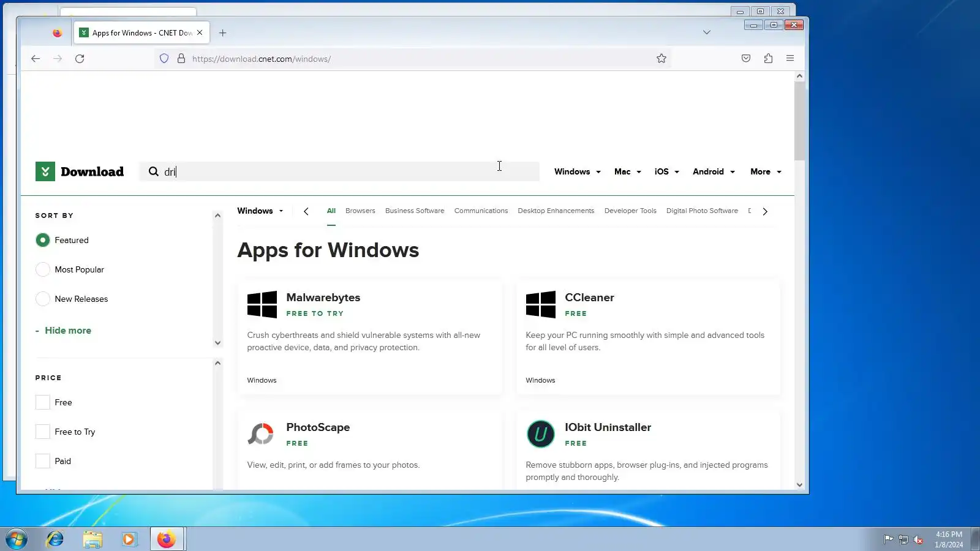Close the Apps for Windows tab
Screen dimensions: 980x551
[x=200, y=33]
